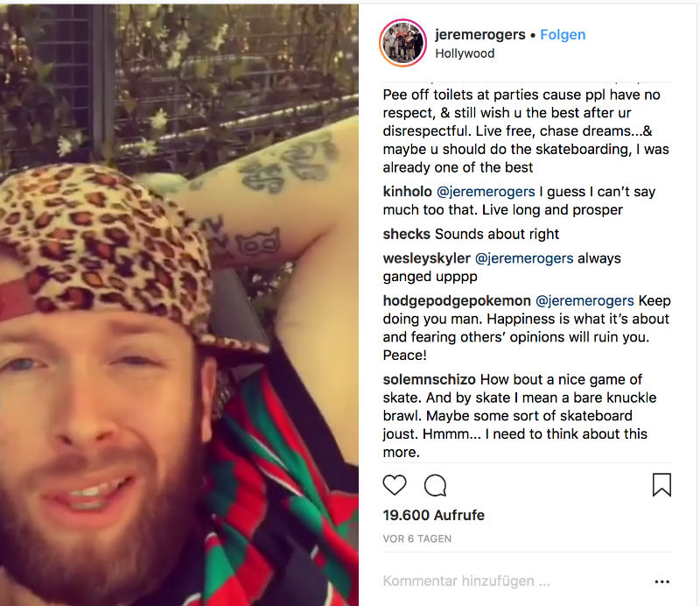Show the 19.600 Aufrufe view count details
The height and width of the screenshot is (606, 700).
[433, 515]
